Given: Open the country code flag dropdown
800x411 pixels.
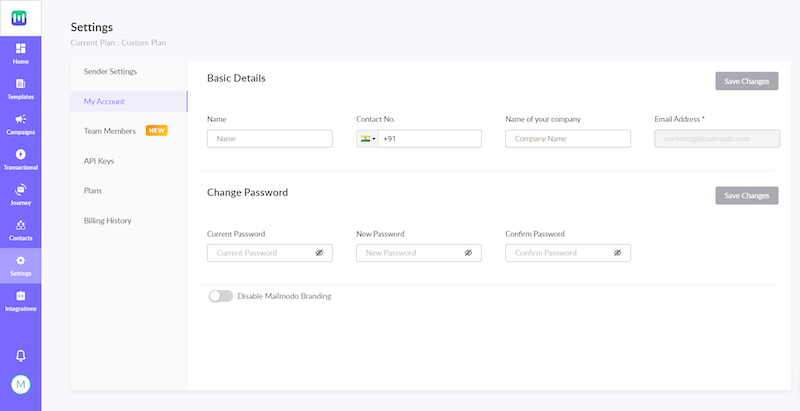Looking at the screenshot, I should (x=367, y=139).
